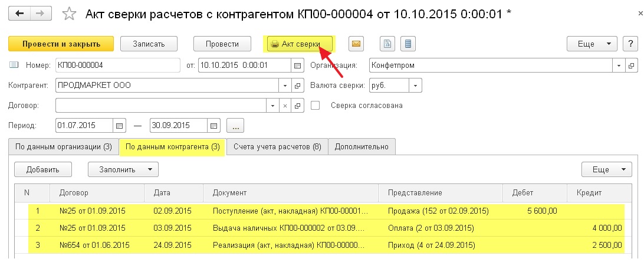Click the period start date field
The height and width of the screenshot is (262, 644).
click(x=84, y=126)
